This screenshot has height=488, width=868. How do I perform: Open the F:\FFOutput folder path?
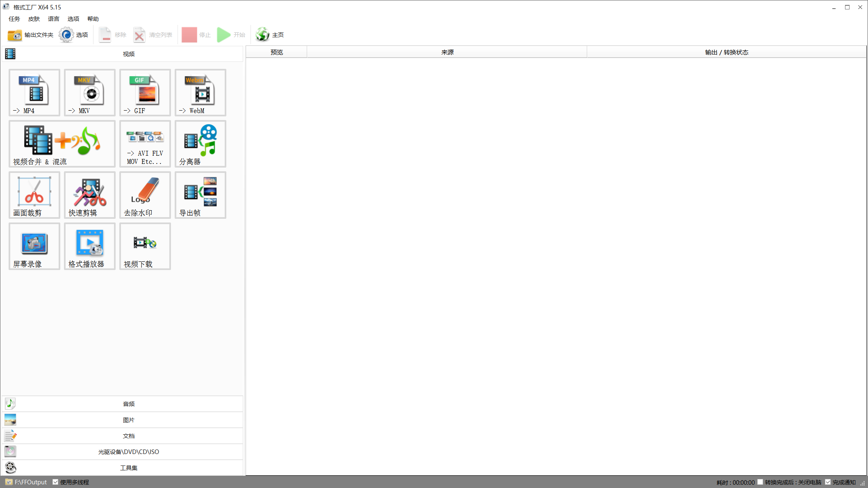coord(31,482)
